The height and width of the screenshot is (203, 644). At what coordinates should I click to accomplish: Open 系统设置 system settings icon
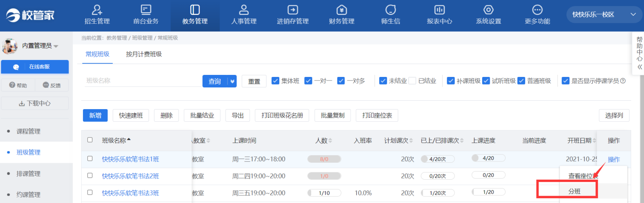pyautogui.click(x=488, y=10)
